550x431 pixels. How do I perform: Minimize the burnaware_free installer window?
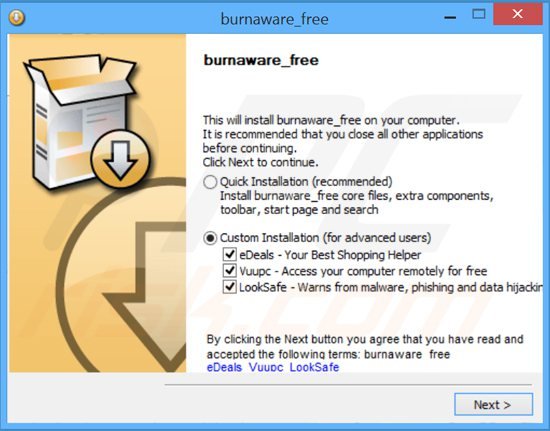tap(450, 17)
